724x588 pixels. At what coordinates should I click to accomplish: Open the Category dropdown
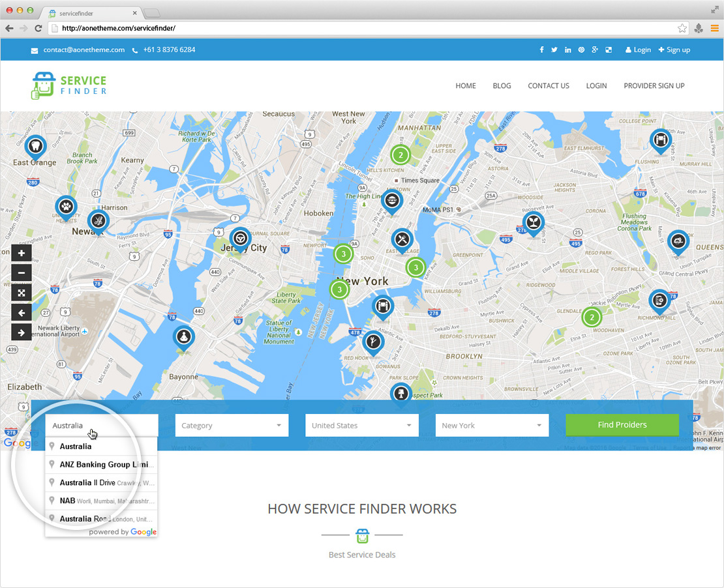click(x=232, y=426)
